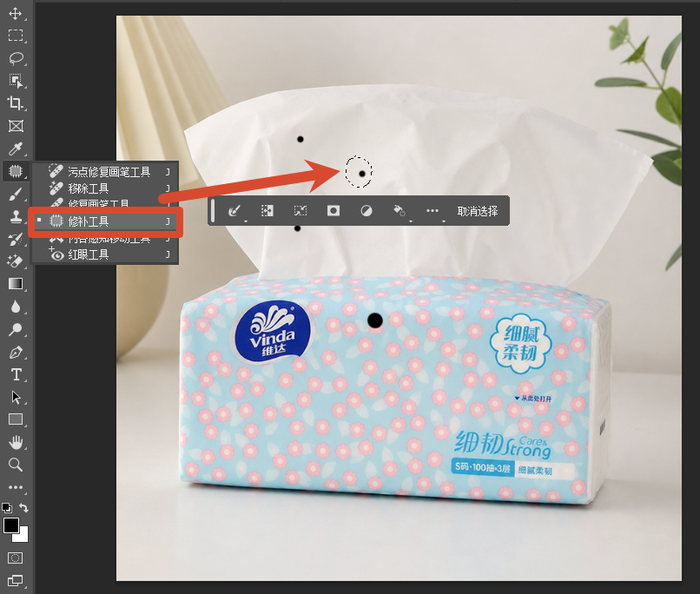
Task: Select the Horizontal Type tool
Action: point(17,374)
